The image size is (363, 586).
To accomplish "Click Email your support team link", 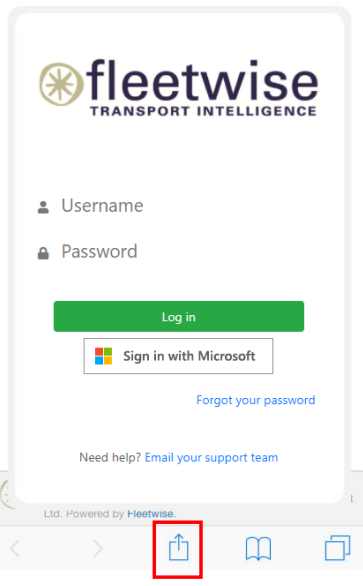I will click(x=211, y=457).
